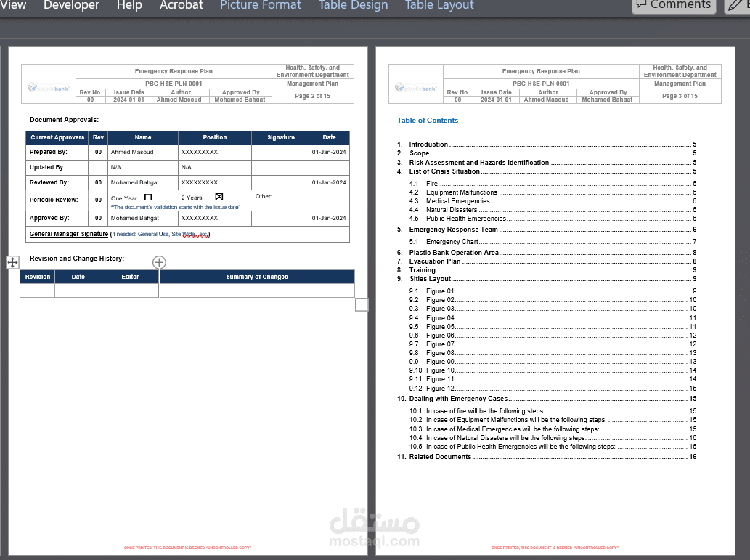Click the Current Approvers column header
The width and height of the screenshot is (750, 560).
pyautogui.click(x=57, y=137)
